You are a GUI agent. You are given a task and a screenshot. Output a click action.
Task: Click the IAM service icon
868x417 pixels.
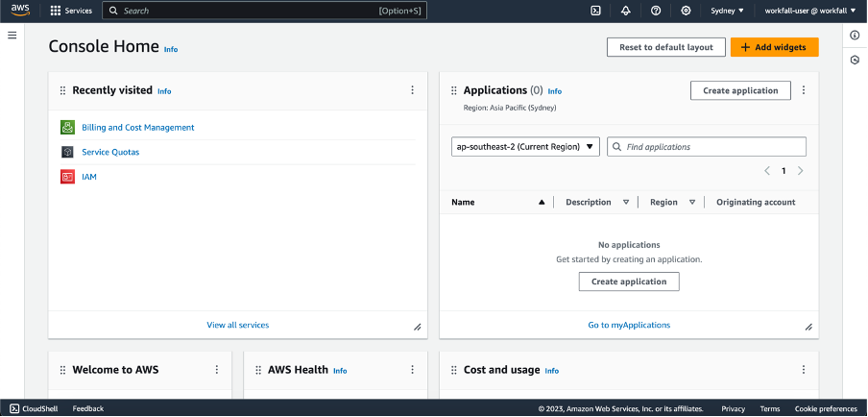tap(67, 177)
